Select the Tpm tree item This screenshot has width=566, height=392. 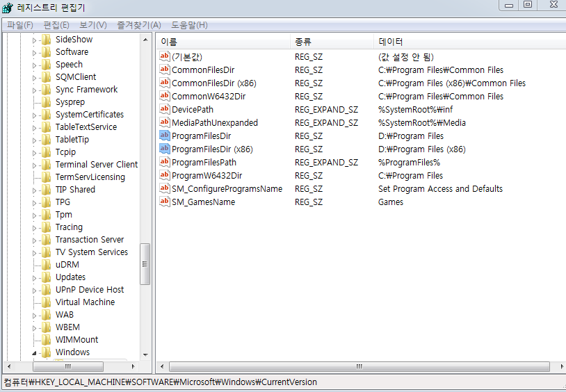coord(64,215)
